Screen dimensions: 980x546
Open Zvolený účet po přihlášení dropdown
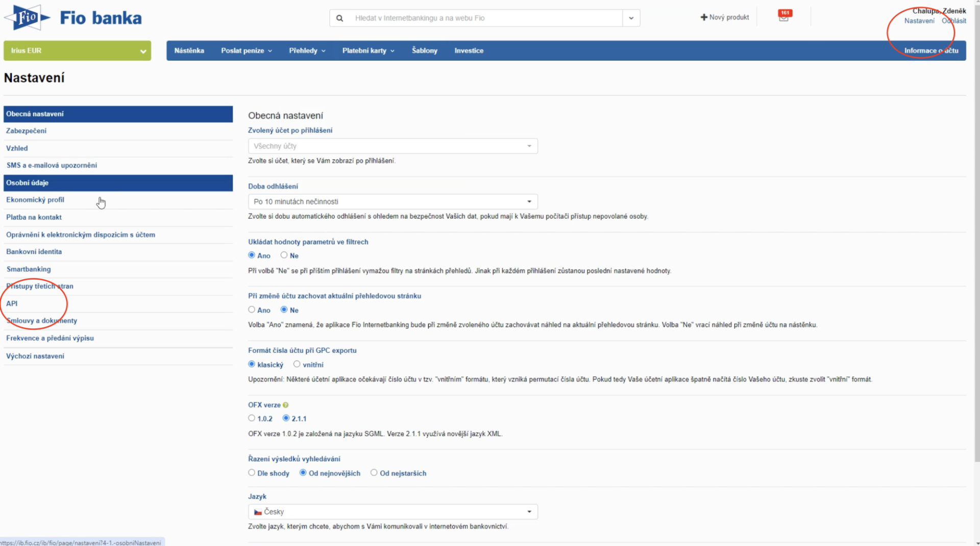click(393, 146)
